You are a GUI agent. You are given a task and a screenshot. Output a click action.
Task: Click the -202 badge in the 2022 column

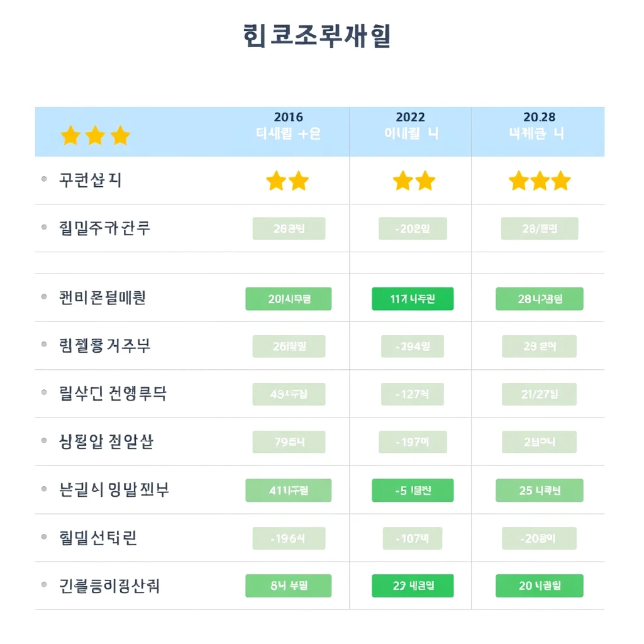click(413, 229)
